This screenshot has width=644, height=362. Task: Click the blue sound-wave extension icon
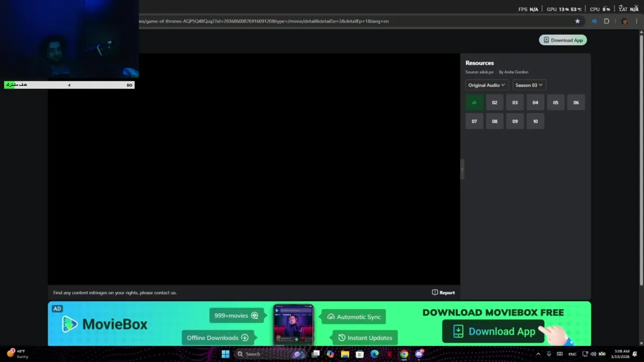[x=594, y=21]
